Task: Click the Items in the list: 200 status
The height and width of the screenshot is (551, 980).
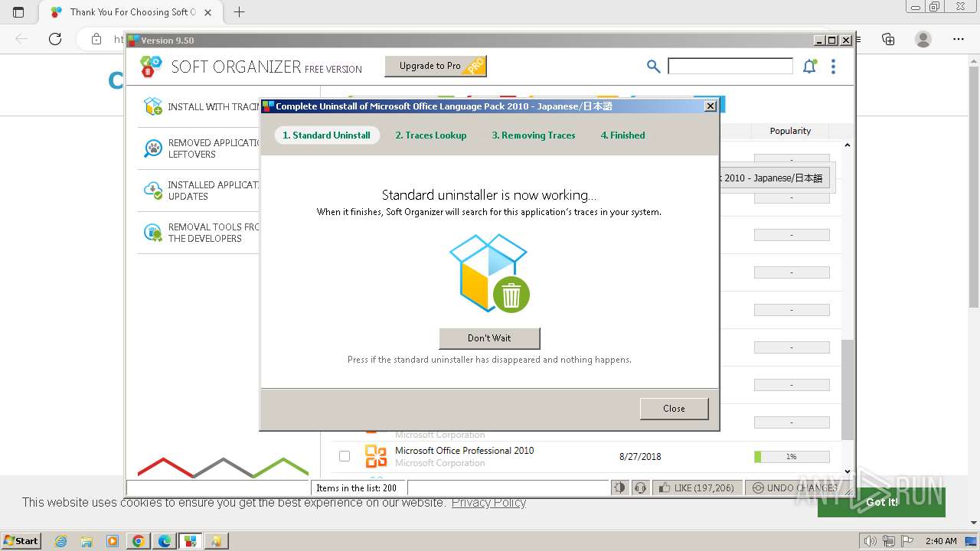Action: [357, 488]
